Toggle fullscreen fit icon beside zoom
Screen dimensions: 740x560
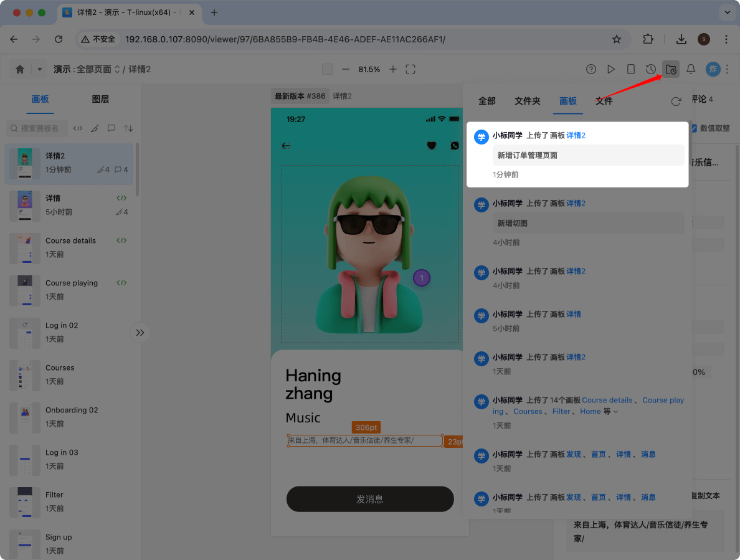(x=410, y=69)
